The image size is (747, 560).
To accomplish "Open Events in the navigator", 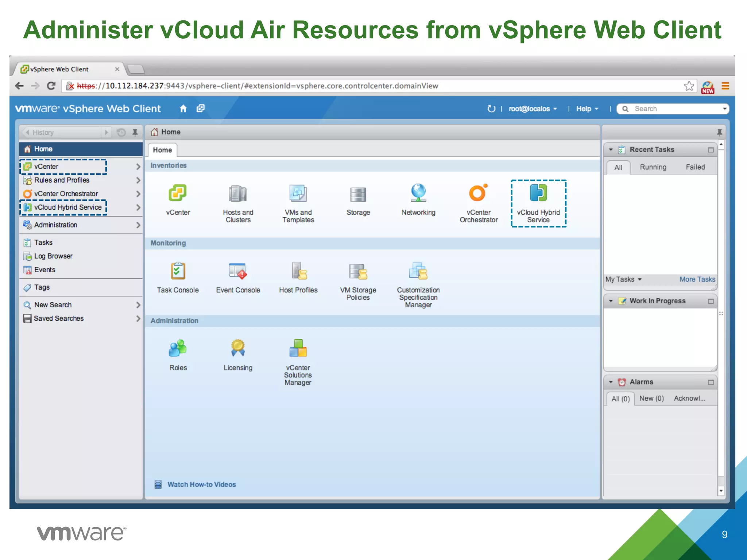I will point(81,270).
